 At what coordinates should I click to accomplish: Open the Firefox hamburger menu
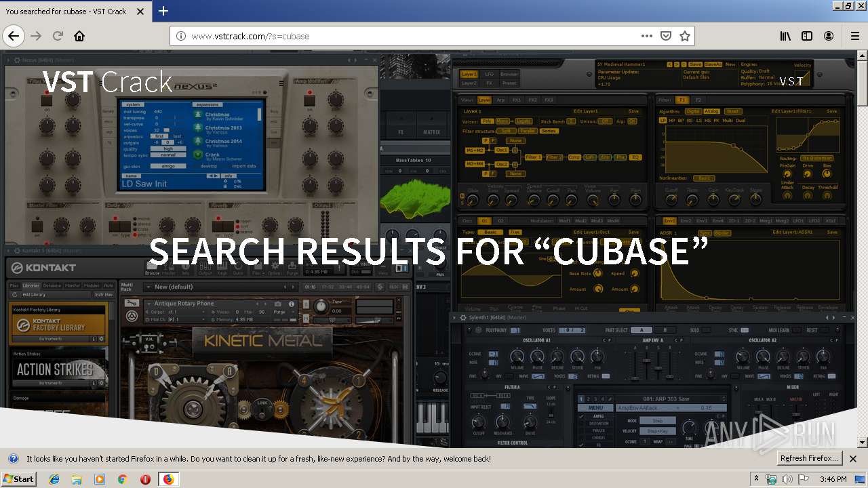[855, 36]
